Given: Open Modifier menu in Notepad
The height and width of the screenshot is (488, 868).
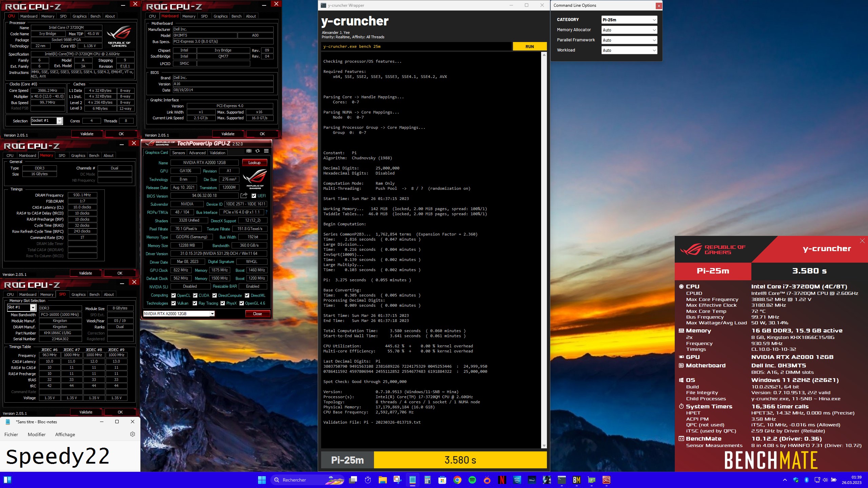Looking at the screenshot, I should click(x=37, y=434).
